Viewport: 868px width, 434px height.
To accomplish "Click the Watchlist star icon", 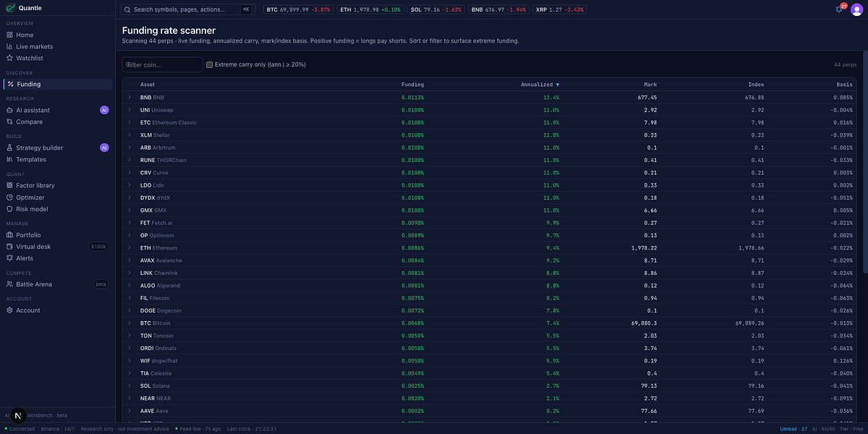I will point(9,58).
